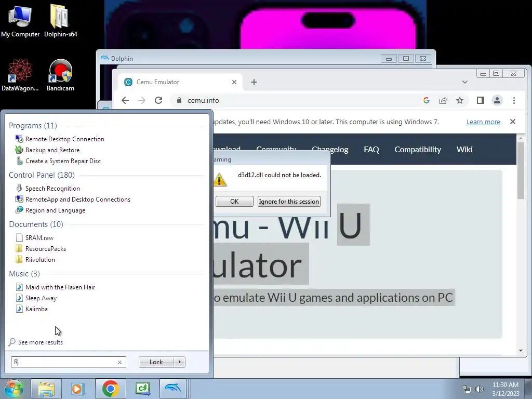Switch to Dolphin on taskbar
The image size is (532, 399).
click(172, 389)
